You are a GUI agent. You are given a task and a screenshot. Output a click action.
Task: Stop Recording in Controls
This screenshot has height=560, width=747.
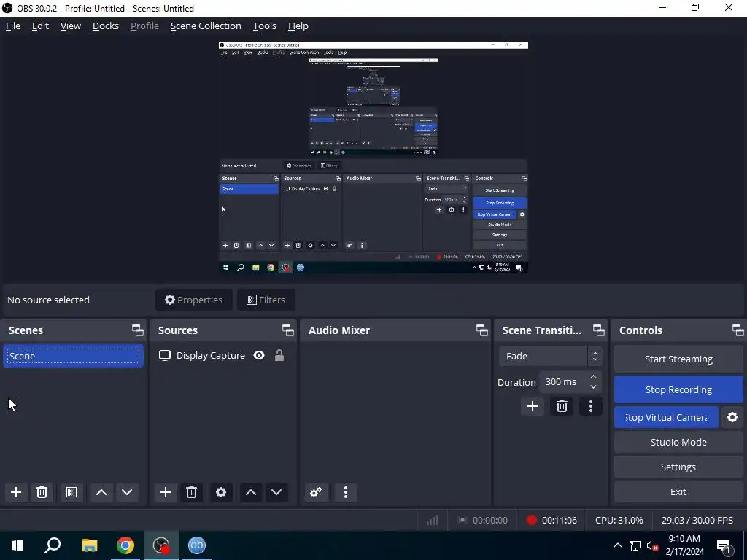point(678,389)
